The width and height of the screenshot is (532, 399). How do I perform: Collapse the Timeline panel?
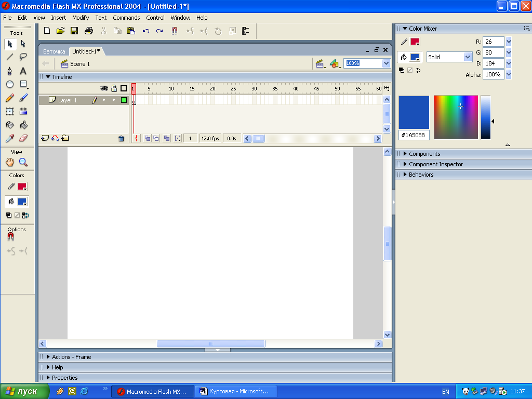click(x=48, y=77)
